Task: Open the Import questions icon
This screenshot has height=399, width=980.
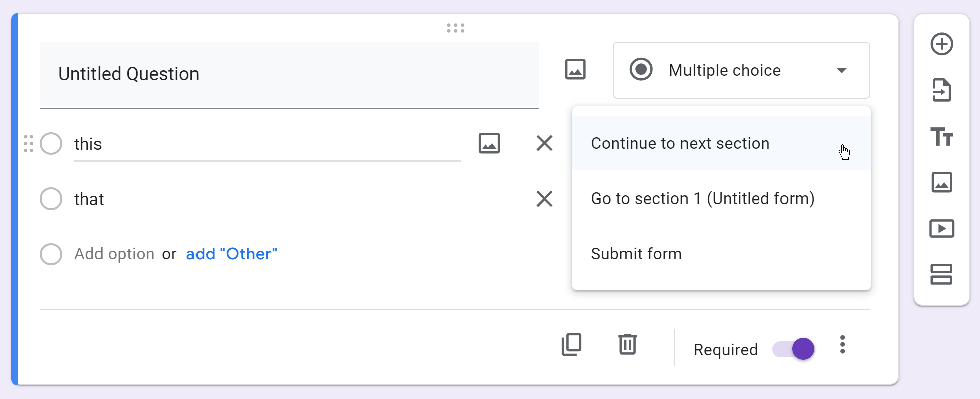Action: (942, 90)
